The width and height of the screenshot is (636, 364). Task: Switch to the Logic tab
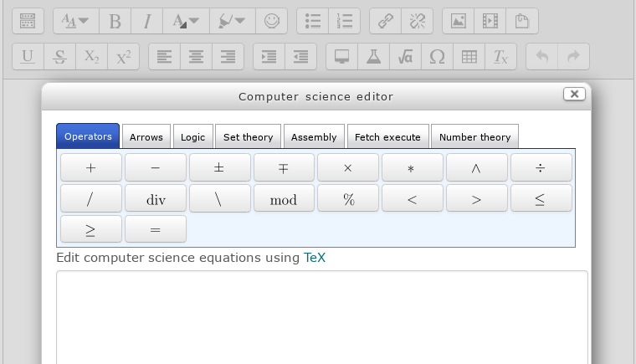click(192, 137)
